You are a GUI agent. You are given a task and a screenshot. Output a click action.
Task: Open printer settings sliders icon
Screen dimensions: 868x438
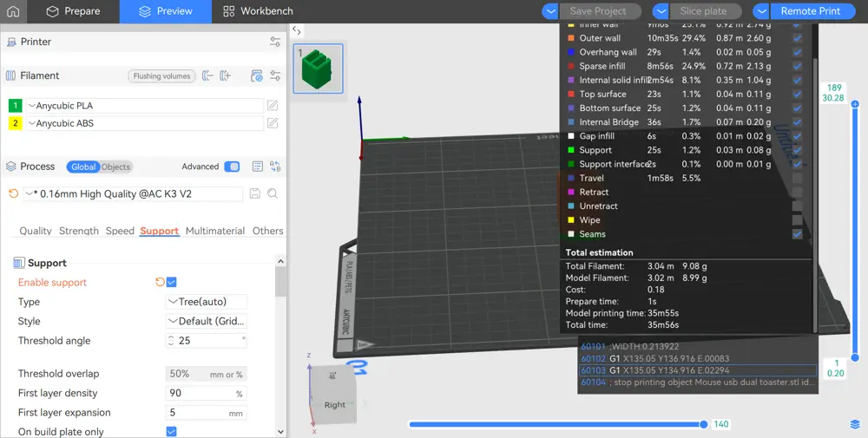click(275, 42)
